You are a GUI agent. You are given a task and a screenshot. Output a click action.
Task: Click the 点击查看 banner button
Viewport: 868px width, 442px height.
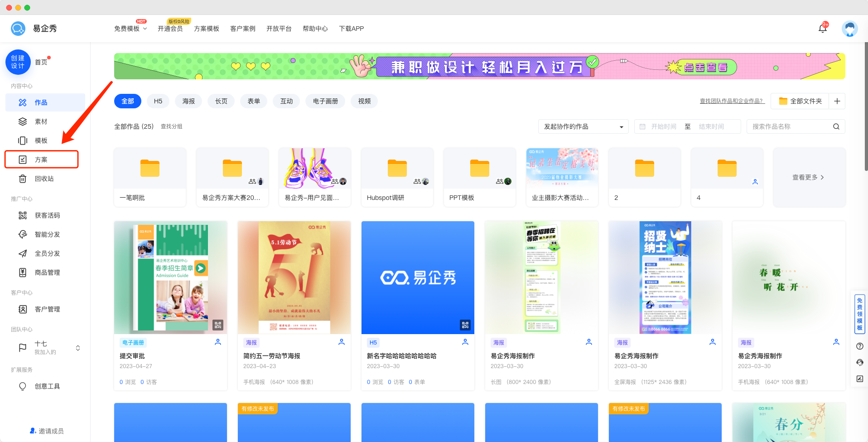point(705,68)
